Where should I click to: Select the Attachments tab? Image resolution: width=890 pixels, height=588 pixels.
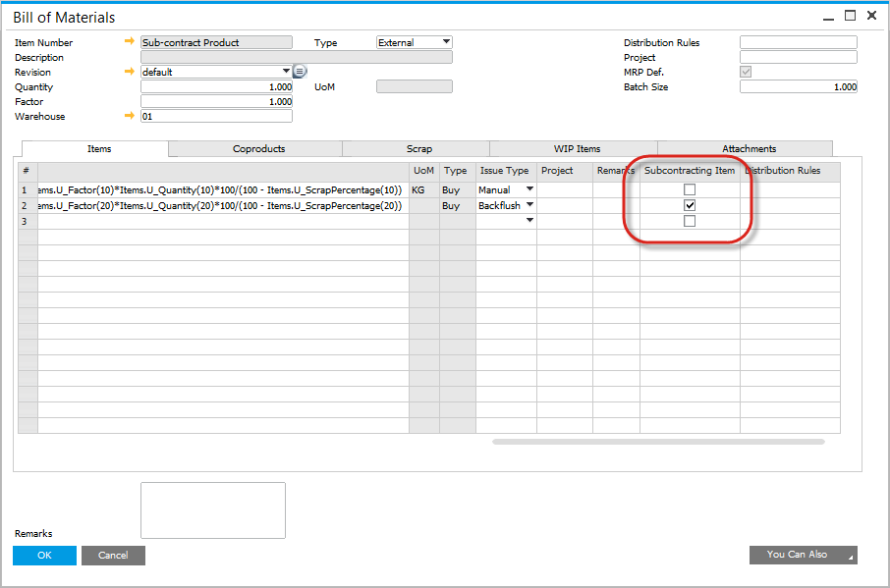click(x=749, y=149)
